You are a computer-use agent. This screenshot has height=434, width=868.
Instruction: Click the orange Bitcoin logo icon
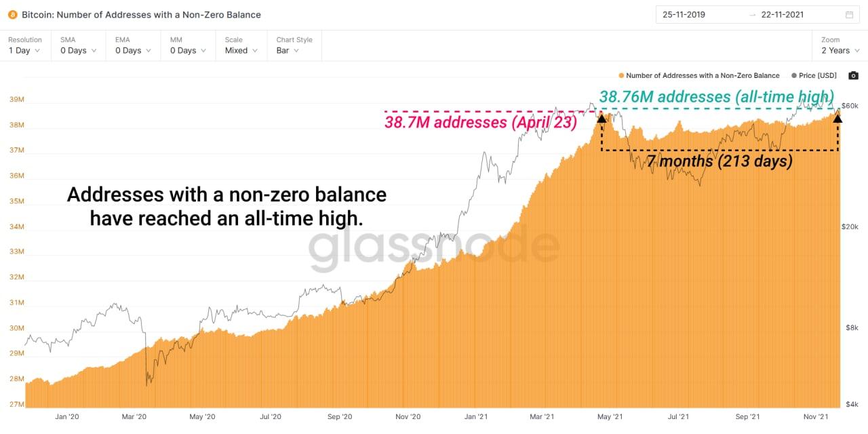13,14
